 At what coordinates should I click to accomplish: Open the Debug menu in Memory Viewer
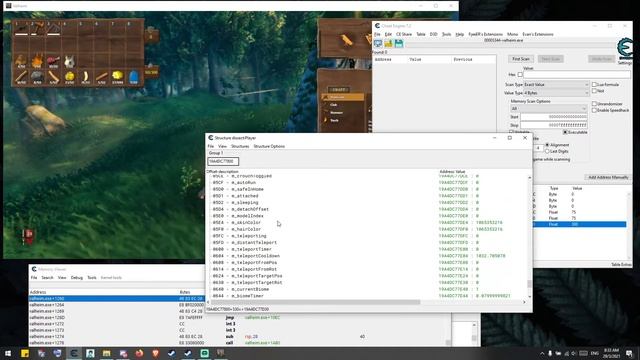click(77, 278)
